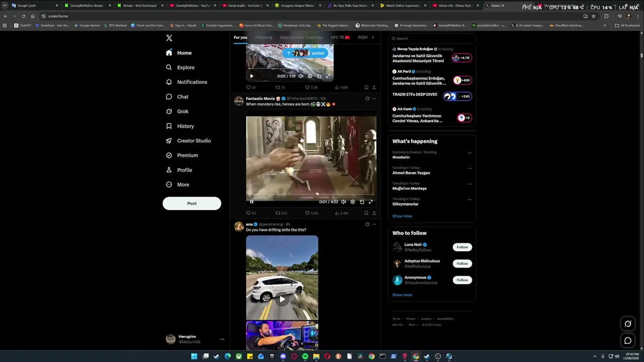Open the All Bookmarks folder
Image resolution: width=644 pixels, height=362 pixels.
627,25
